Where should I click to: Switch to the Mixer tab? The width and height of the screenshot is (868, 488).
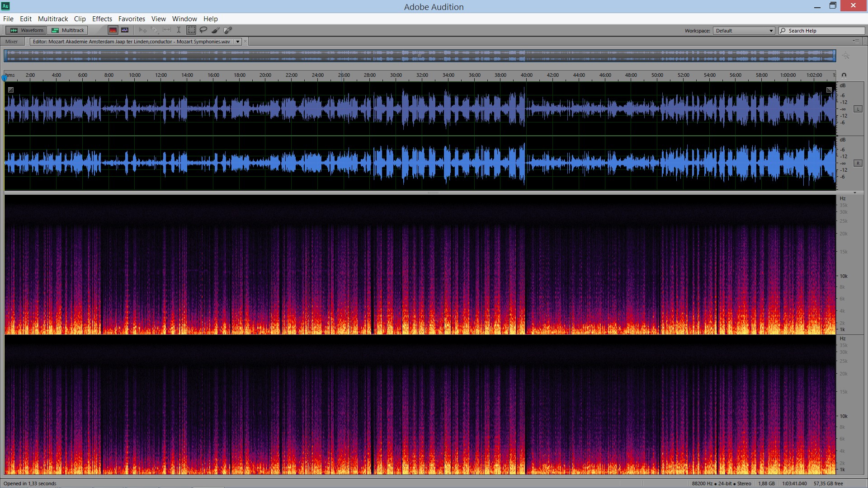coord(12,42)
